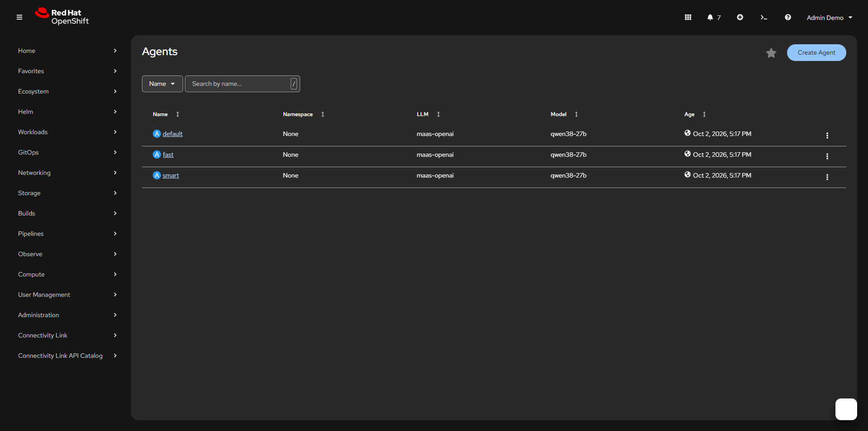Click the plus import icon in the header
This screenshot has height=431, width=868.
coord(740,17)
